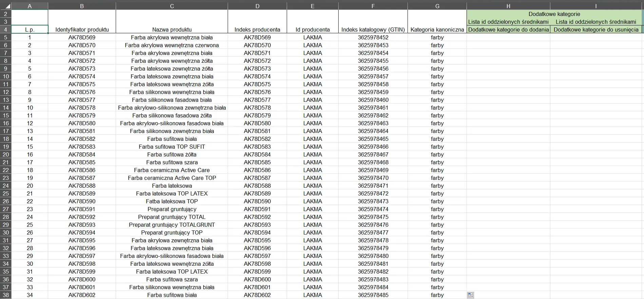Select column H header
644x299 pixels.
click(x=508, y=6)
